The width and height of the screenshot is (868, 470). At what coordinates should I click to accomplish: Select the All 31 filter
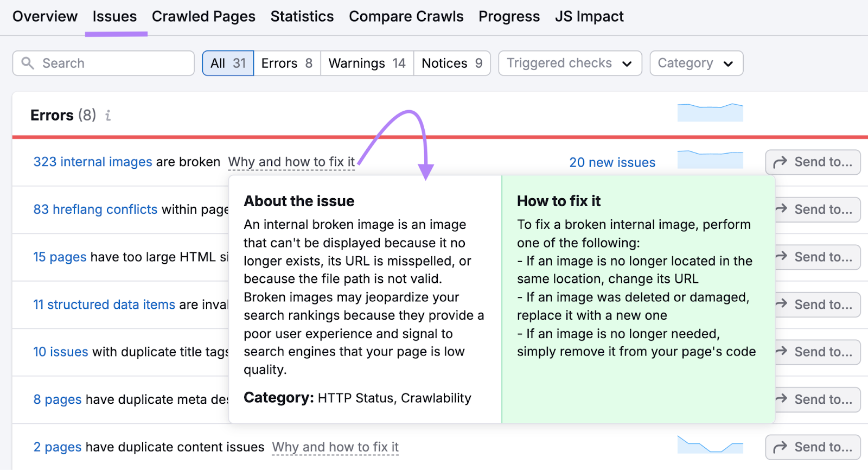(228, 63)
